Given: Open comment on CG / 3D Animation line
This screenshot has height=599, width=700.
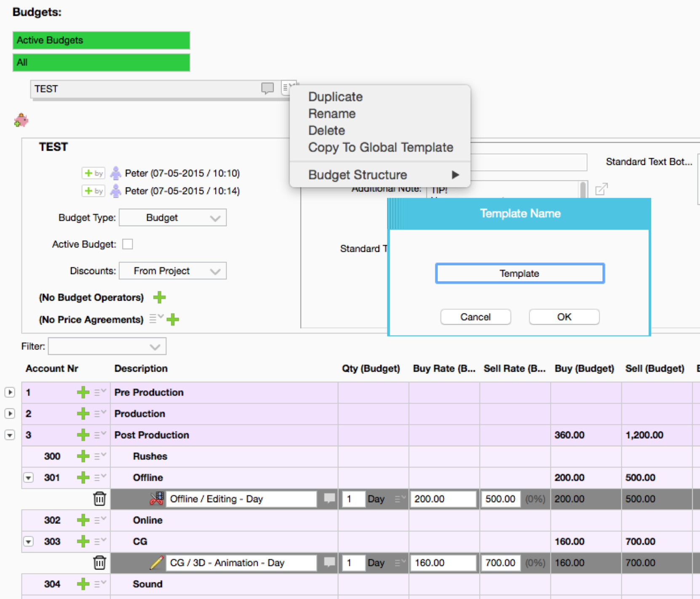Looking at the screenshot, I should tap(329, 562).
